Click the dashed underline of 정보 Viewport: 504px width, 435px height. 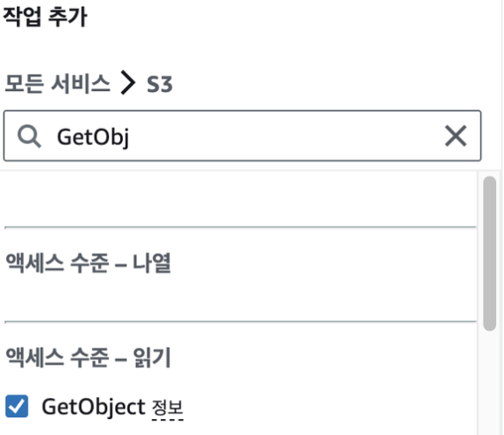tap(167, 419)
